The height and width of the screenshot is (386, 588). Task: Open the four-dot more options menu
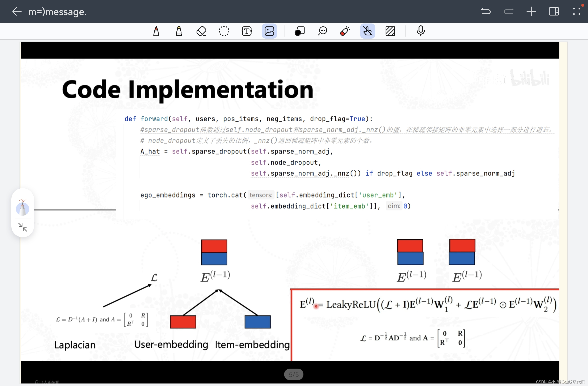[x=576, y=11]
